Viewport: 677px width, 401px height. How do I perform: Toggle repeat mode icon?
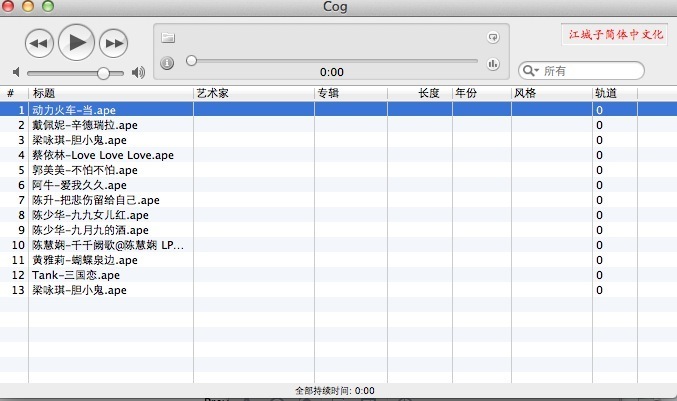click(x=492, y=38)
